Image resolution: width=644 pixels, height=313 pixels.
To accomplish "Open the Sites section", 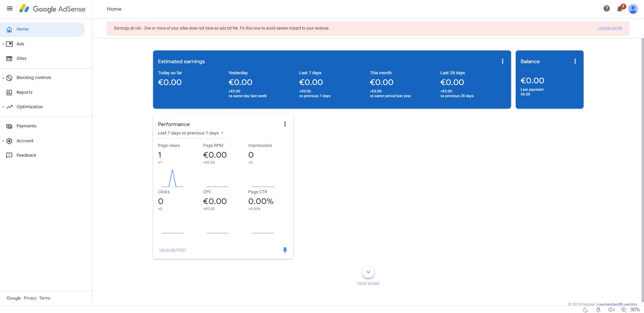I will point(21,58).
